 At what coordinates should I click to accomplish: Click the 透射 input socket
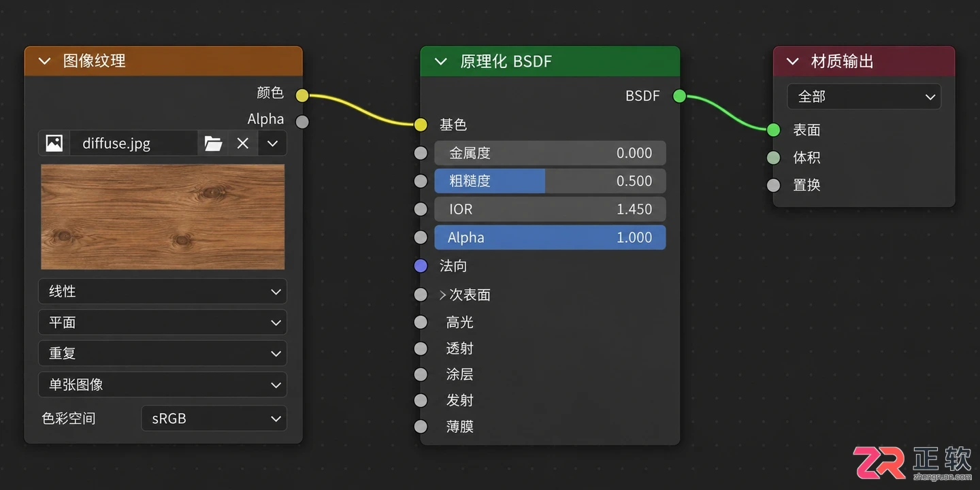[421, 348]
